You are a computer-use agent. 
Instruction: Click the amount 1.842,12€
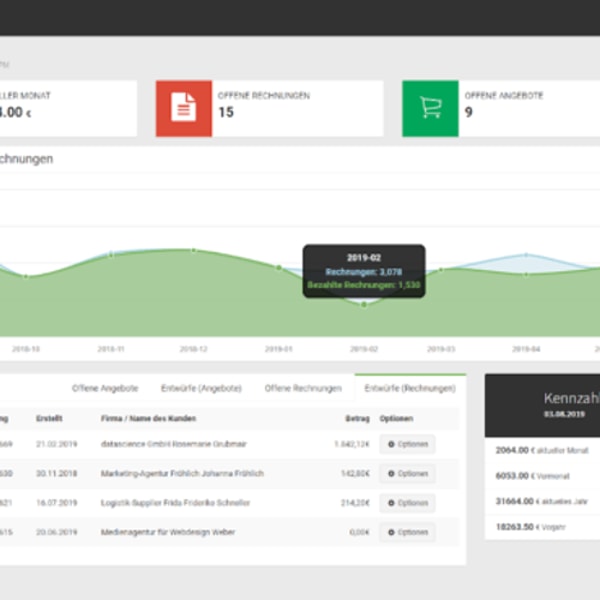[x=352, y=444]
